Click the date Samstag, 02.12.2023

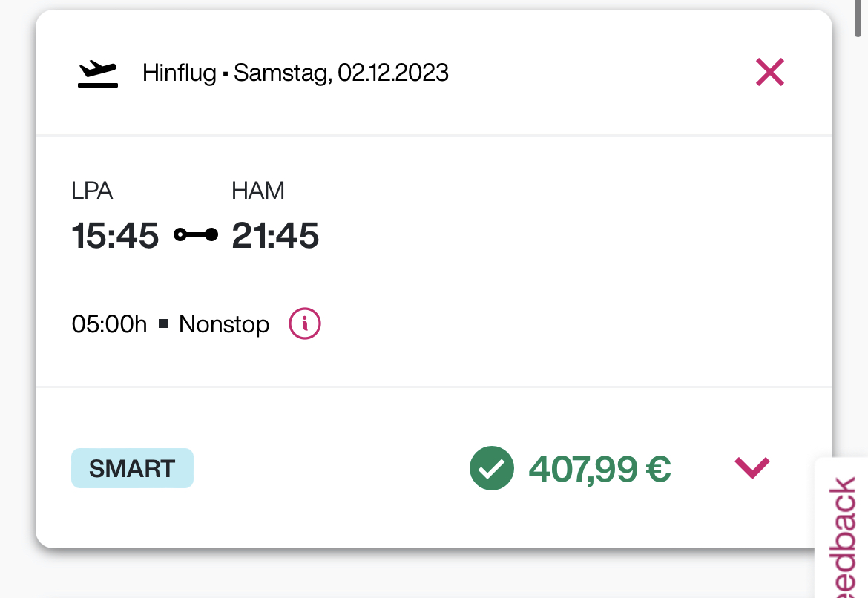[341, 73]
